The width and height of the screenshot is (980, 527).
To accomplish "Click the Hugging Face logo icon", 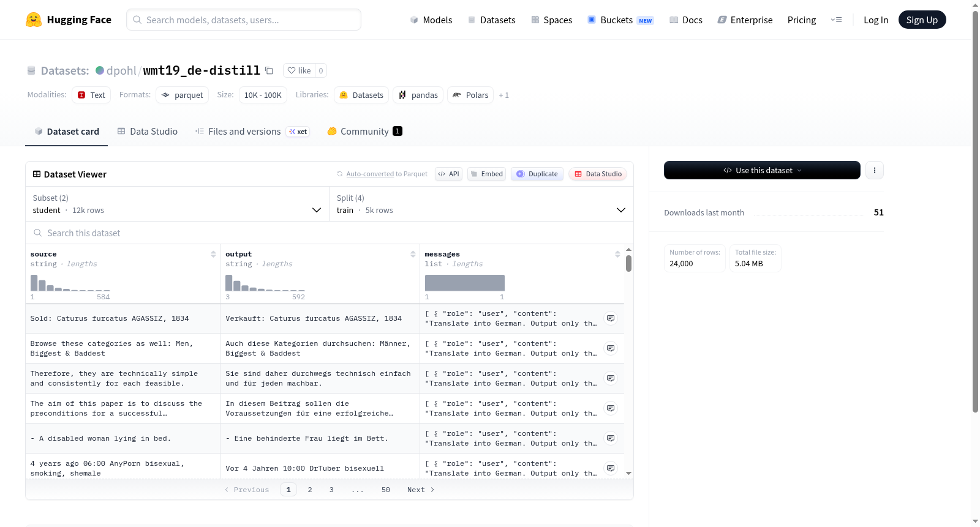I will point(34,20).
